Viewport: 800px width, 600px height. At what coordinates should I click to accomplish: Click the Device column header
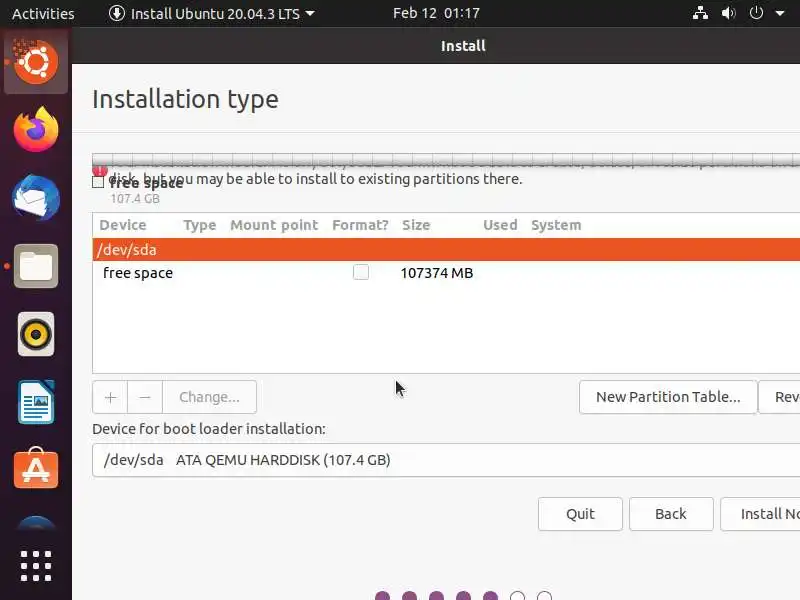click(x=123, y=225)
